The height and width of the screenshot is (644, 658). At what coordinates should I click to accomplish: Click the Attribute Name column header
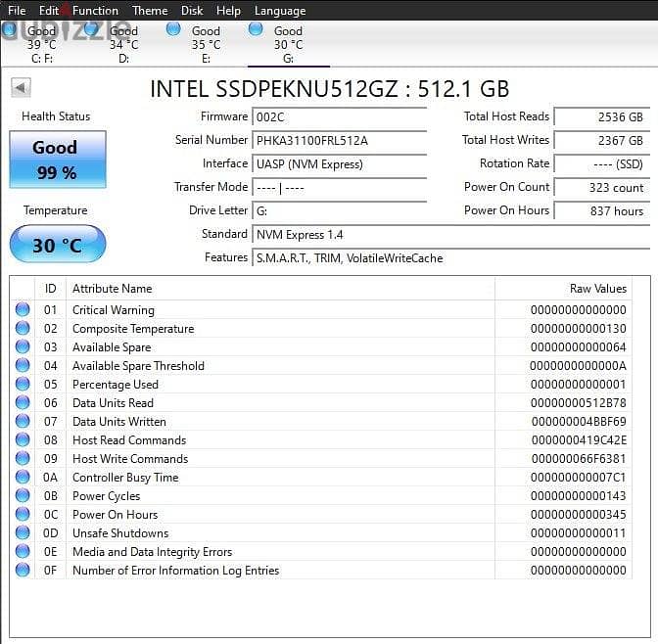point(280,289)
